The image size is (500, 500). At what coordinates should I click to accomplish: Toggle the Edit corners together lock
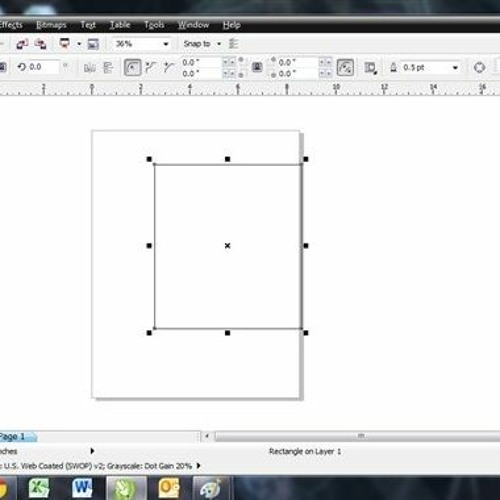pyautogui.click(x=257, y=67)
